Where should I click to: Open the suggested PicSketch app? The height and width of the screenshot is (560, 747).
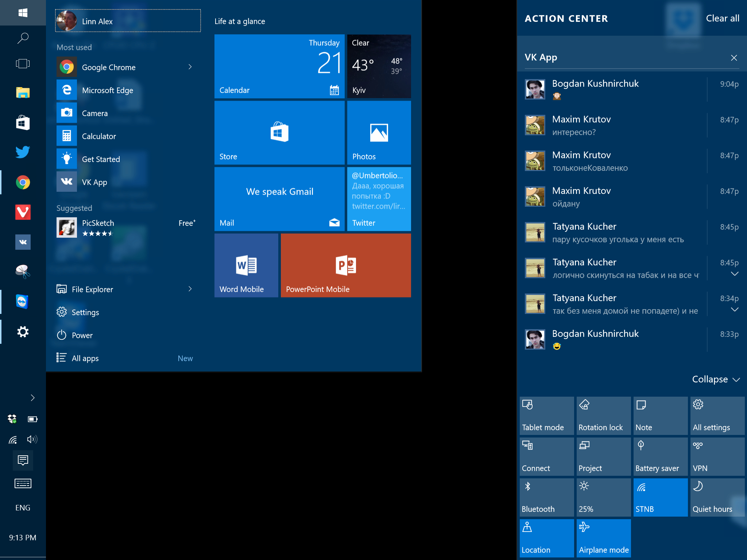128,227
